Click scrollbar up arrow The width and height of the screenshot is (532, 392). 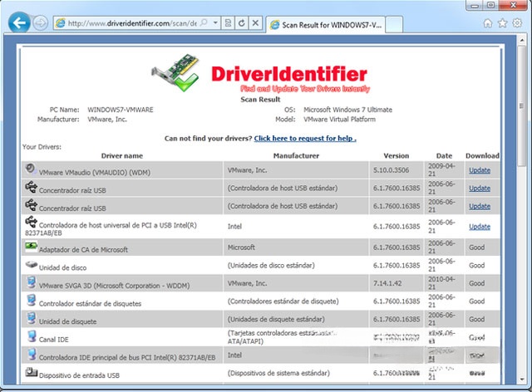tap(522, 41)
